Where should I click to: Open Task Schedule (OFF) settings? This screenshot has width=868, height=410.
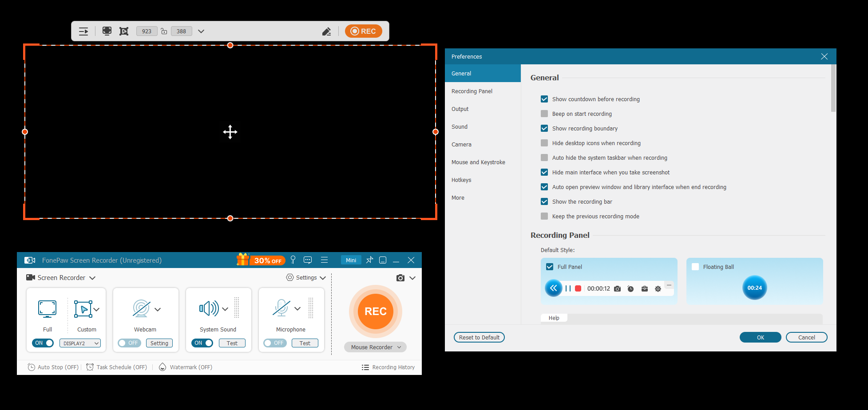pyautogui.click(x=117, y=367)
